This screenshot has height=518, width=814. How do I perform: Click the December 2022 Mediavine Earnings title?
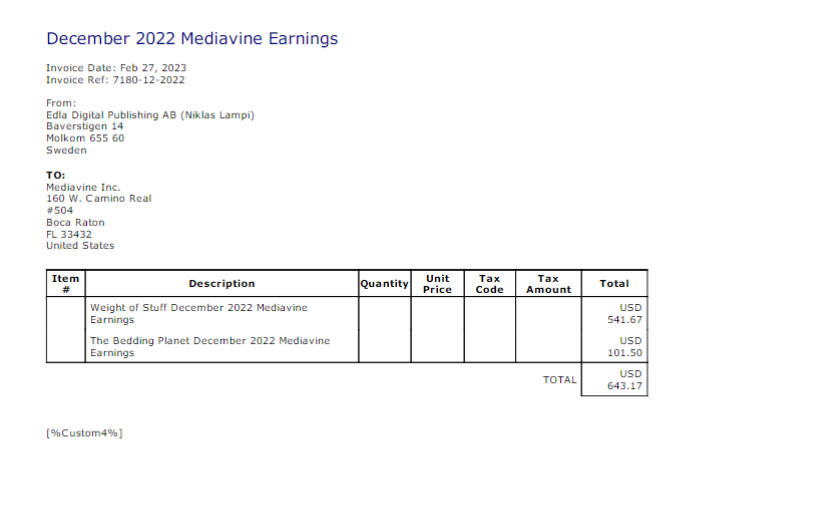coord(192,39)
